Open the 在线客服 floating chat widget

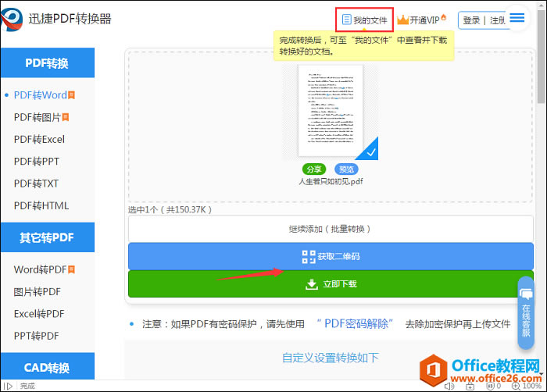[x=526, y=313]
